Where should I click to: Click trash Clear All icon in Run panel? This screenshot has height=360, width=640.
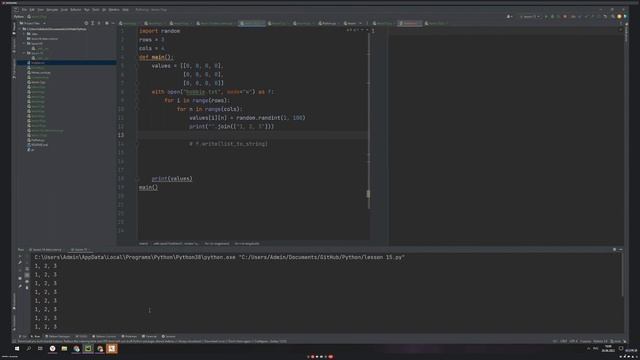point(27,288)
